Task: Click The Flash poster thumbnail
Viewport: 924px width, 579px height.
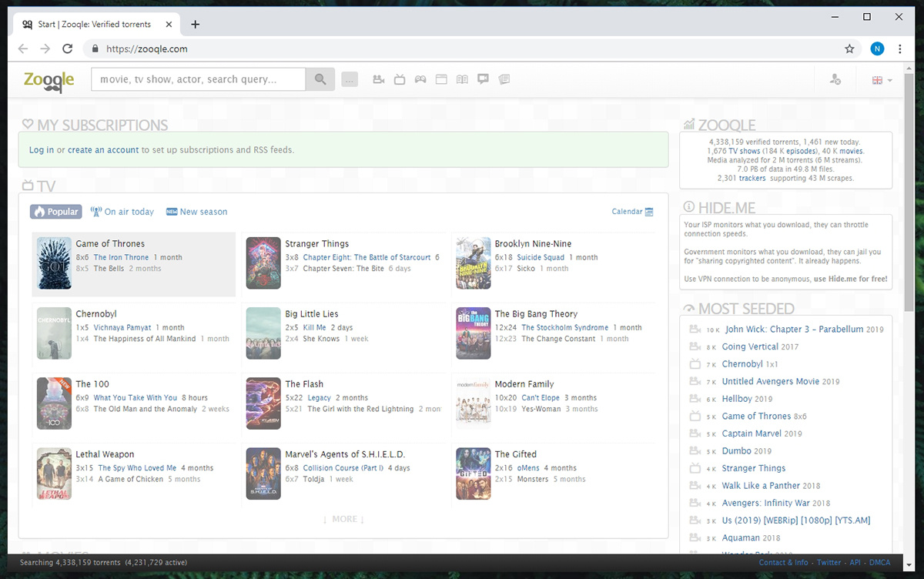Action: 263,403
